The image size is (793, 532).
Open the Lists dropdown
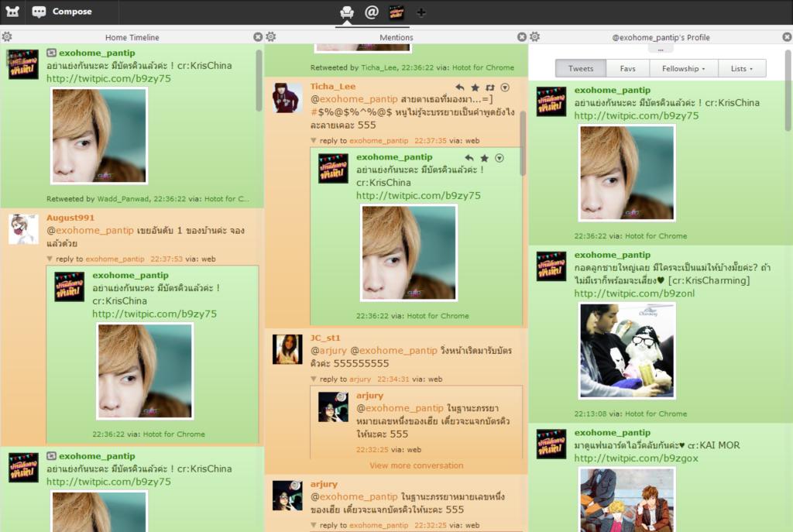741,68
